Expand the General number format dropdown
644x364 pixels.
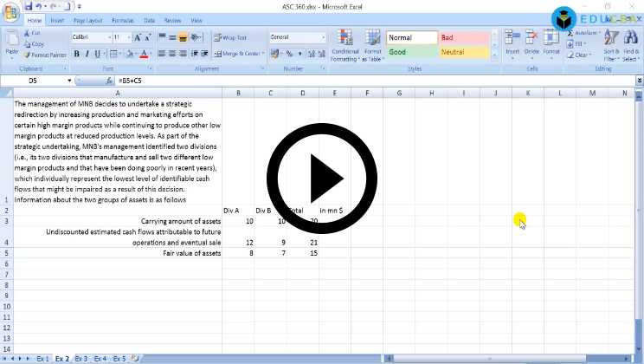coord(324,38)
